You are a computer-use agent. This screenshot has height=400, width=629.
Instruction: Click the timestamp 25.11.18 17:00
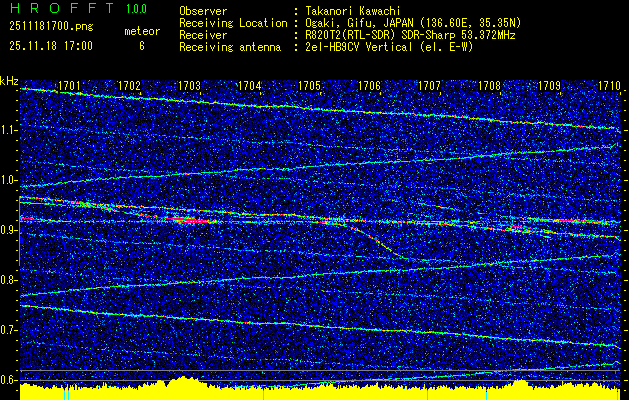tap(51, 46)
